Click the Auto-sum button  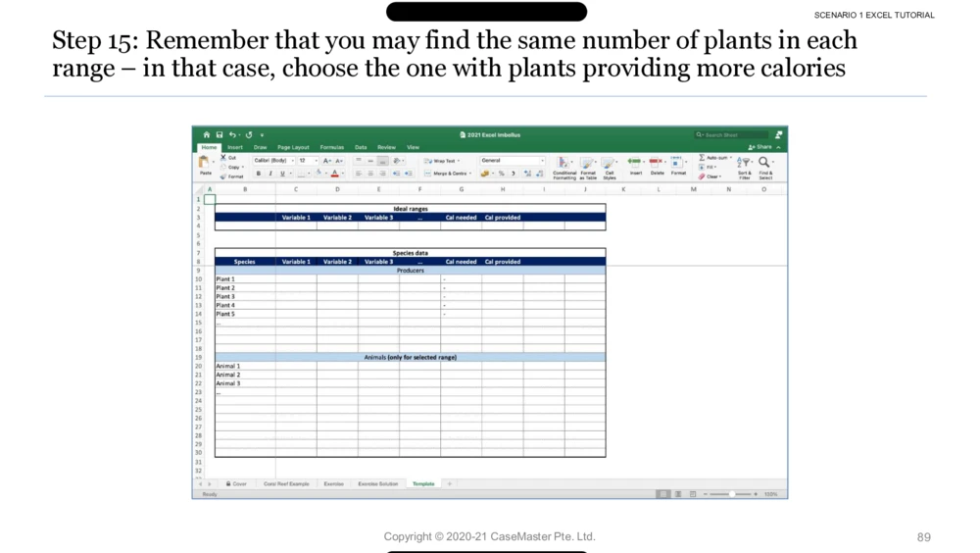[714, 158]
